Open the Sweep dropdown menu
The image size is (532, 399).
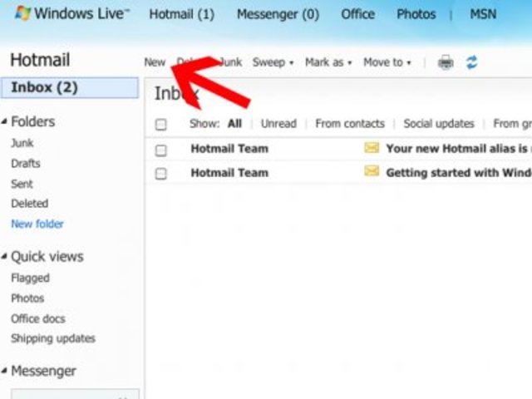point(273,62)
